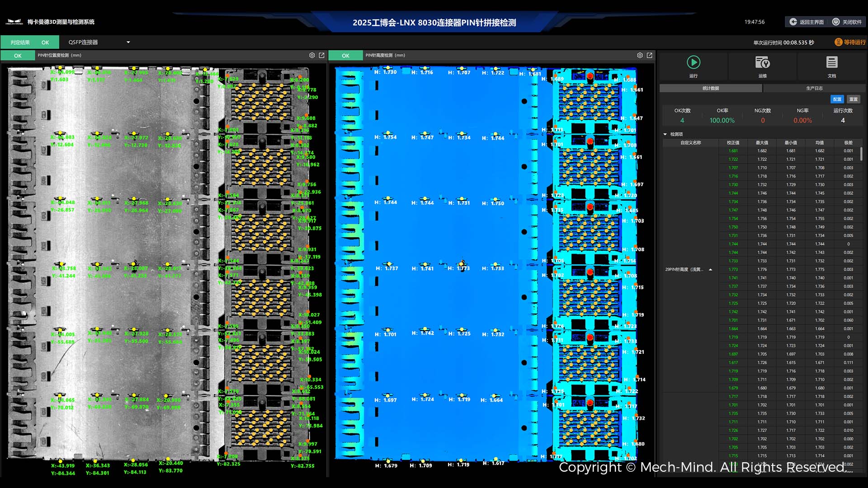The width and height of the screenshot is (868, 488).
Task: Click the X:-43.919 coordinate label
Action: pos(63,465)
